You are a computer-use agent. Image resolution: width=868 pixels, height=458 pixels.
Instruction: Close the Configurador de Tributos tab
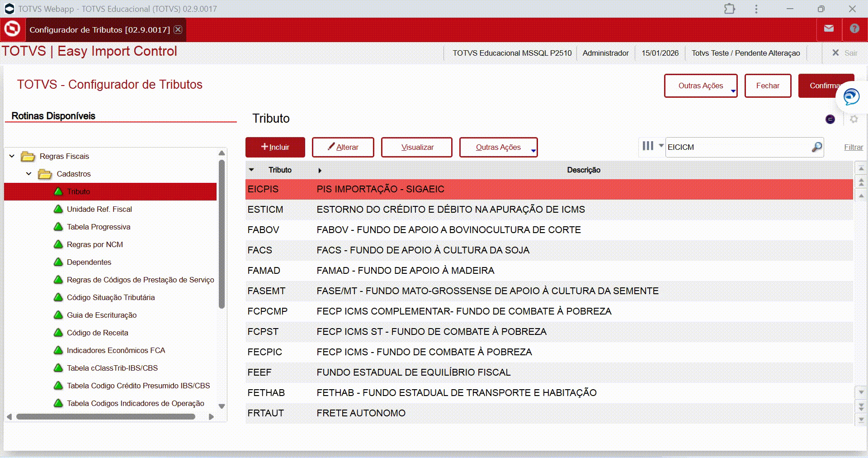pos(178,29)
